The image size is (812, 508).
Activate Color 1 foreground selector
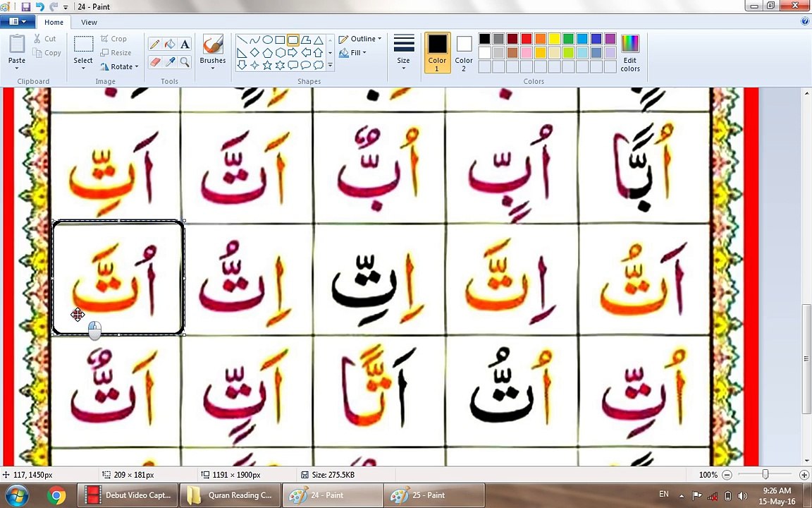point(437,52)
